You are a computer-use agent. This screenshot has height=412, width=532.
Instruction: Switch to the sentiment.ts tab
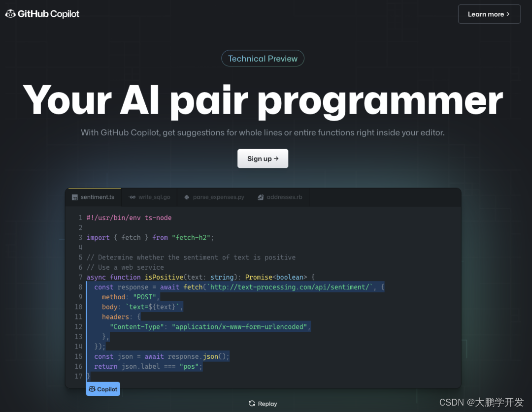tap(94, 197)
